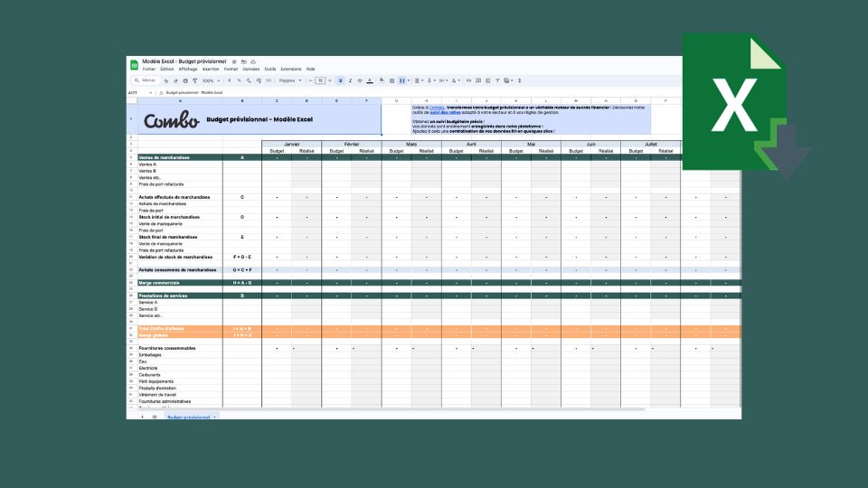Viewport: 868px width, 488px height.
Task: Open the Format menu
Action: click(231, 70)
